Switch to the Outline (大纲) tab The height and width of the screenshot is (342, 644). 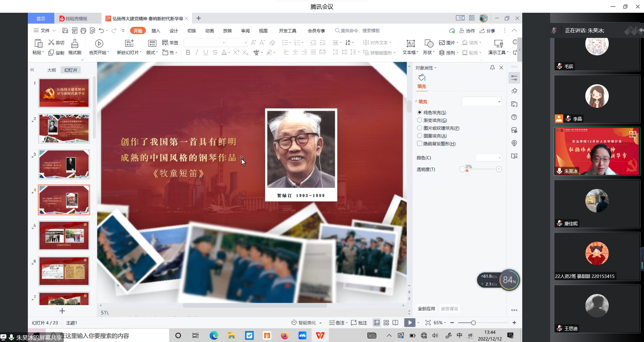coord(51,70)
